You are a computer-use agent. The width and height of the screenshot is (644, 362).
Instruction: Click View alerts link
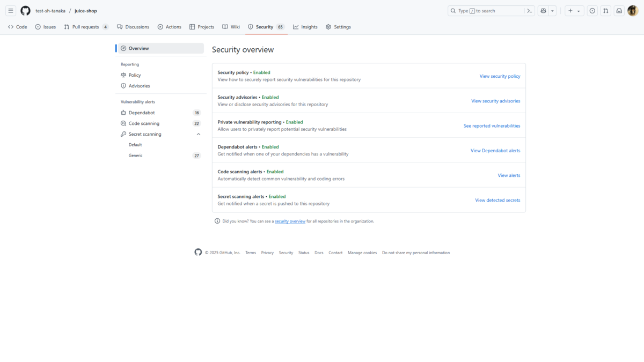[x=509, y=175]
